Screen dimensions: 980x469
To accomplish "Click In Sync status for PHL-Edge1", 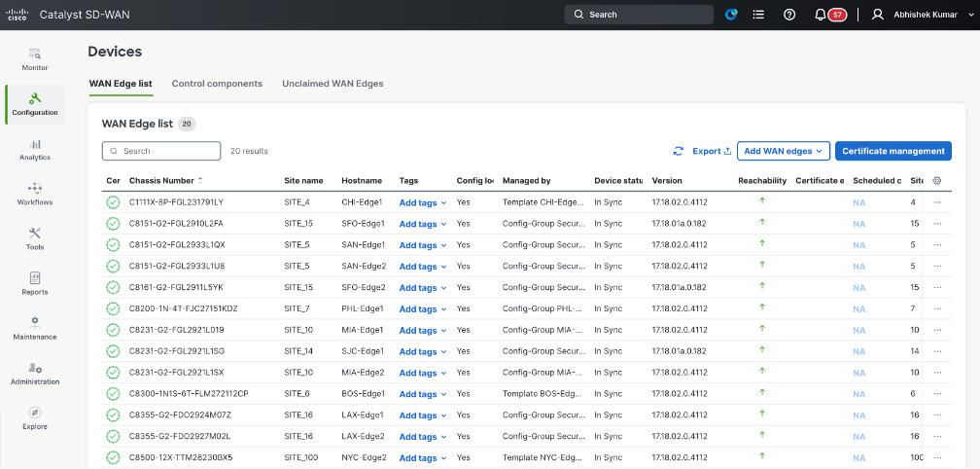I will [609, 308].
